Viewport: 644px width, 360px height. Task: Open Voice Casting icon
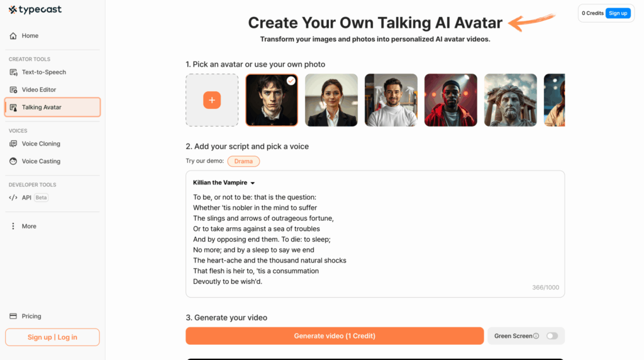(x=13, y=162)
